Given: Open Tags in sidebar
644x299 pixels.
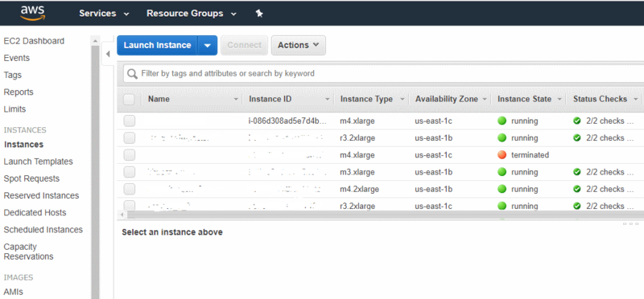Looking at the screenshot, I should click(12, 75).
